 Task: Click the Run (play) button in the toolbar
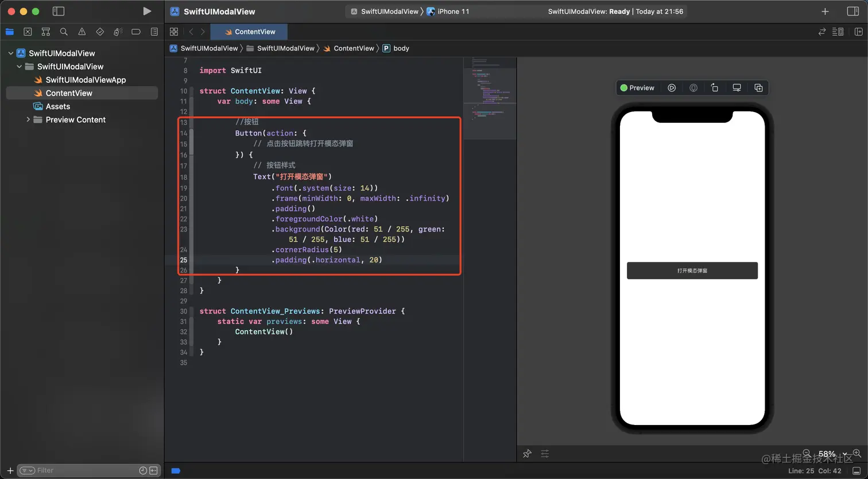click(147, 11)
